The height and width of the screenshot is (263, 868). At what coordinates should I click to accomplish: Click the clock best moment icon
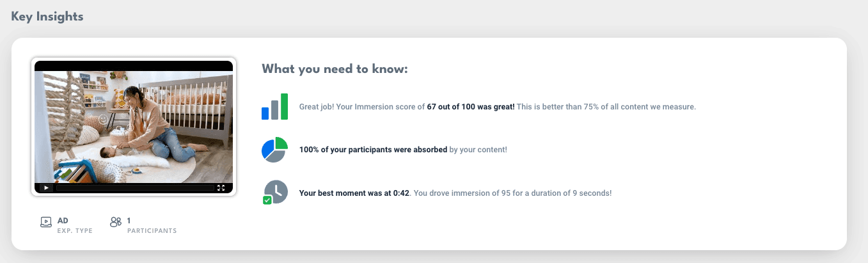tap(275, 193)
